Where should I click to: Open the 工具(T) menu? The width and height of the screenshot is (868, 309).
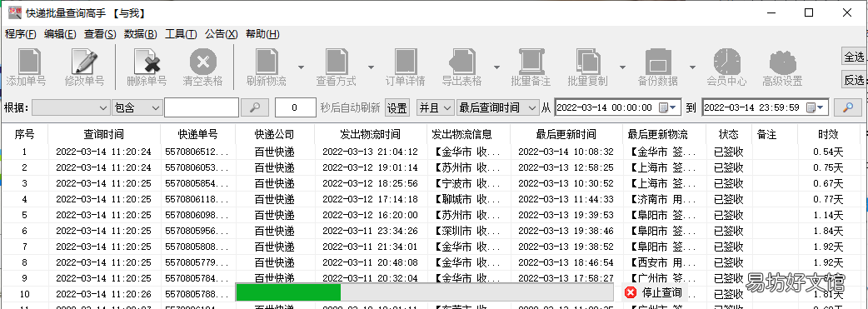tap(181, 34)
